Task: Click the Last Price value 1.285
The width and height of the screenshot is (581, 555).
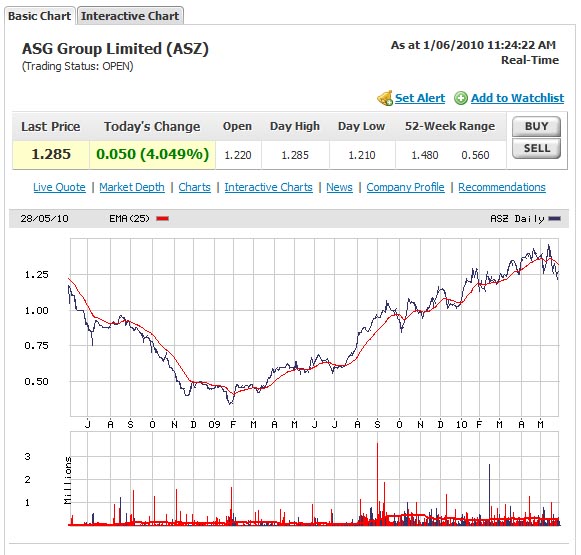Action: coord(51,154)
